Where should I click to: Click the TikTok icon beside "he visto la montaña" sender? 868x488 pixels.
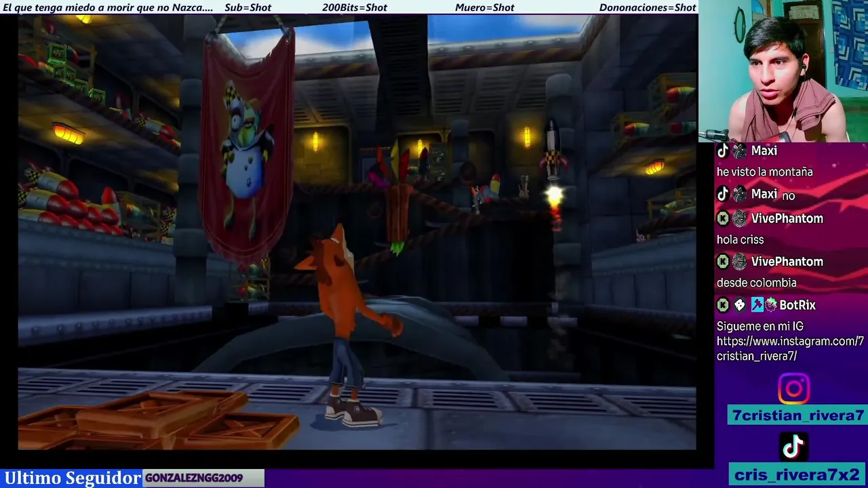(x=723, y=151)
